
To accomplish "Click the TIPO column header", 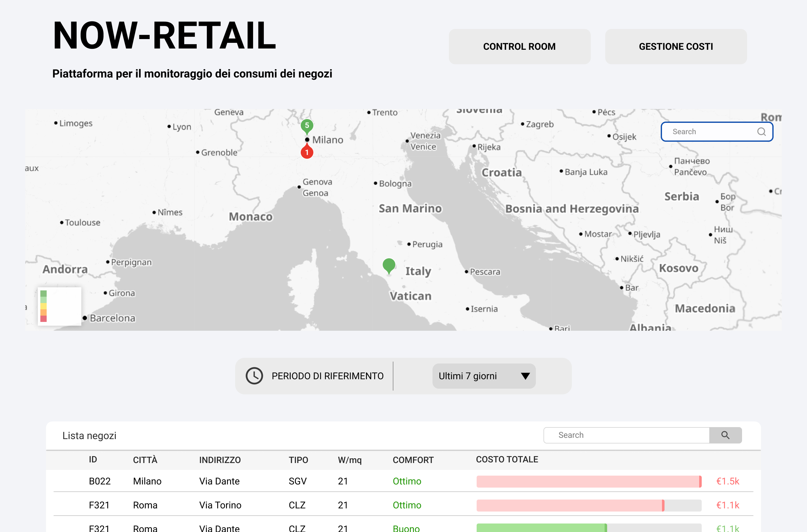I will tap(298, 460).
